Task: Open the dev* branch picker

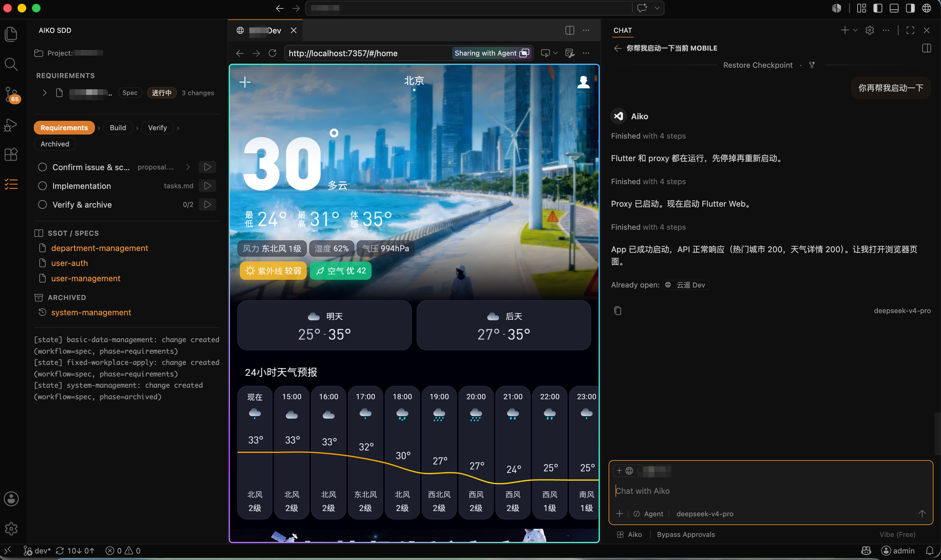Action: point(37,551)
